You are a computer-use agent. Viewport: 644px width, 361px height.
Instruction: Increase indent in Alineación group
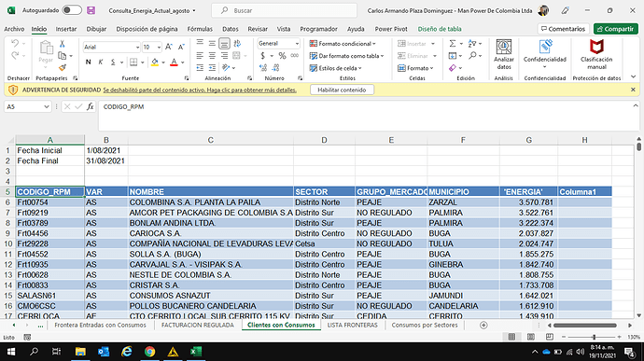pos(212,68)
